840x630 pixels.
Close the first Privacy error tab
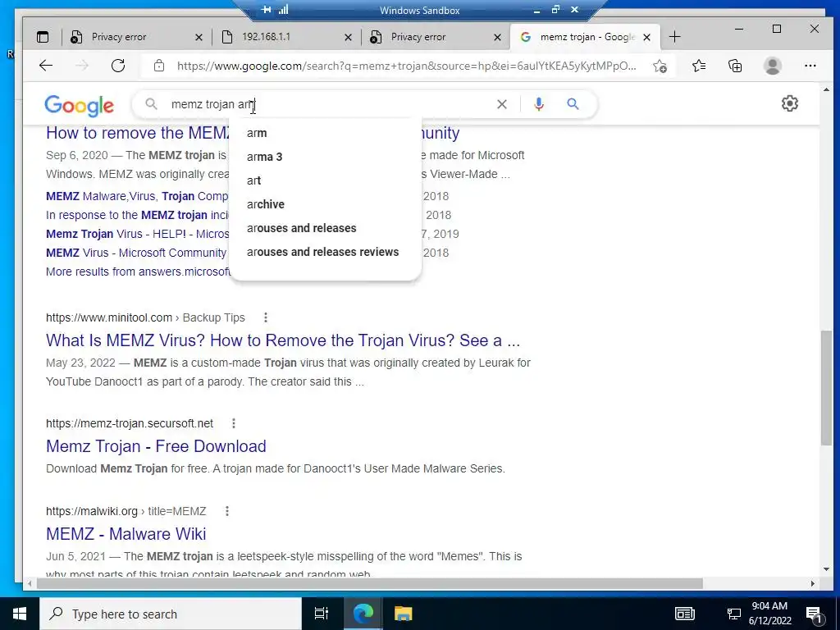[x=199, y=38]
